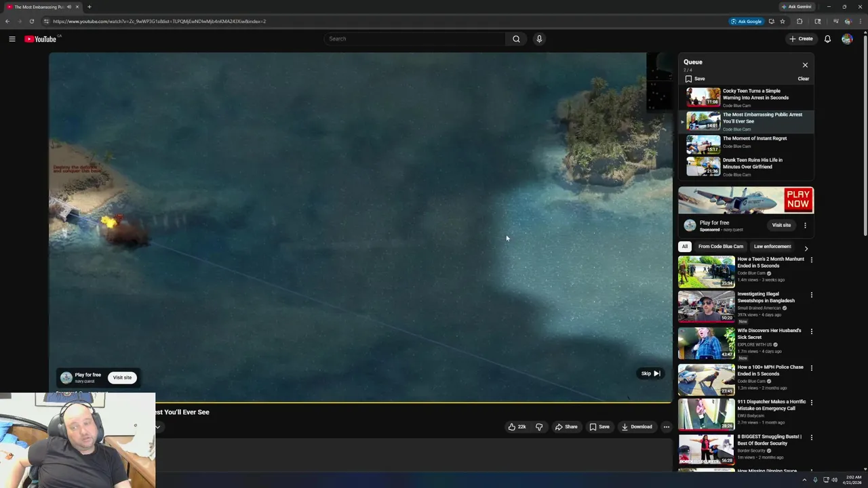Open options for Investigating Illegal Sweatshops video

coord(811,295)
